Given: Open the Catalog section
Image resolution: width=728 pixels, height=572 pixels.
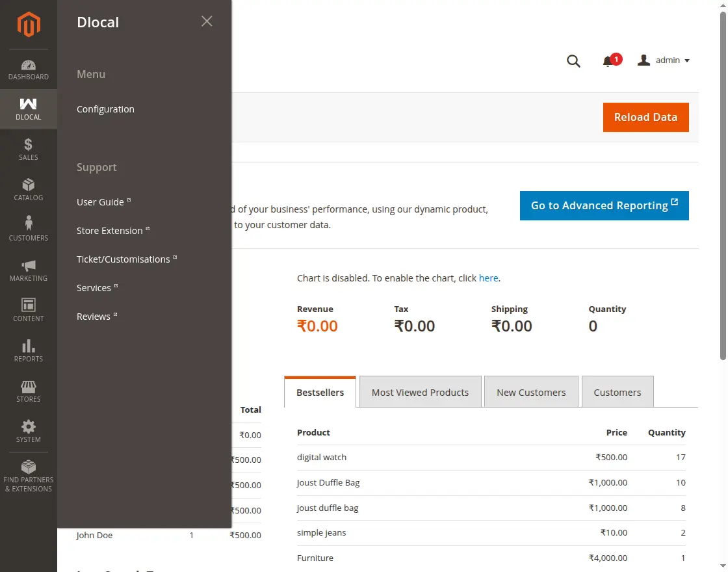Looking at the screenshot, I should coord(28,189).
